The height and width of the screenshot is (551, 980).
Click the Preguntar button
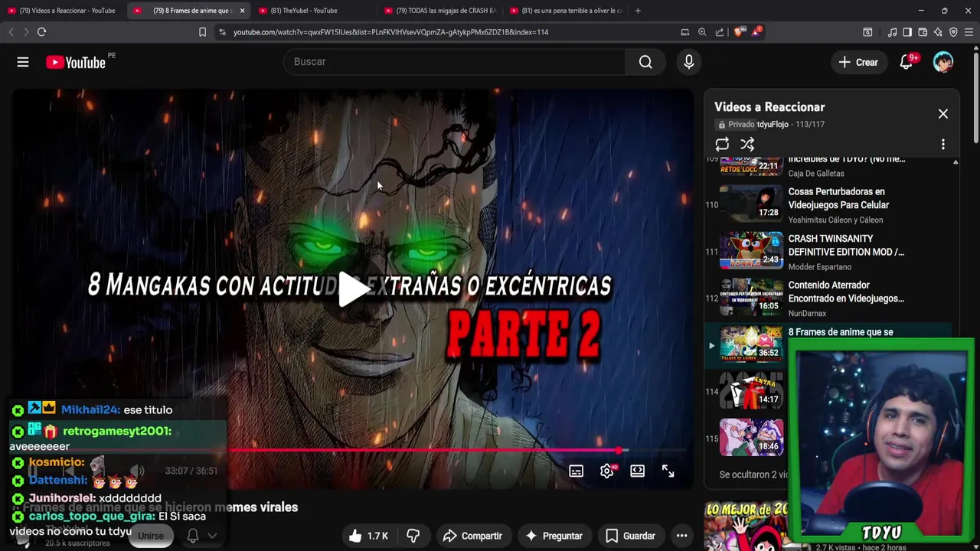pyautogui.click(x=554, y=536)
